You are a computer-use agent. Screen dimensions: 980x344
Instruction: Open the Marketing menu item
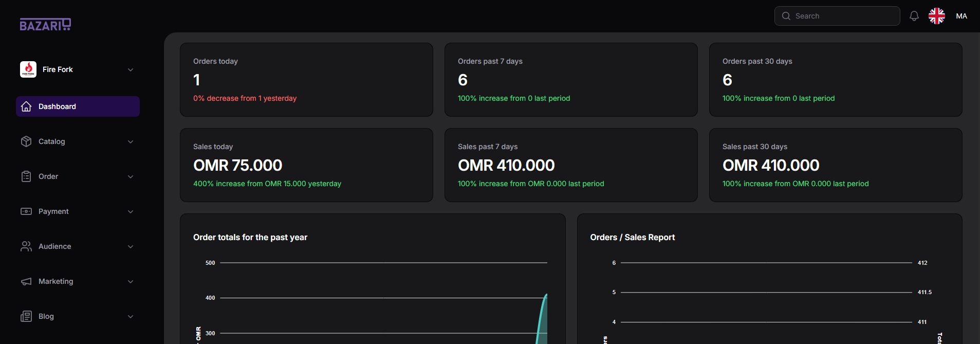click(x=78, y=281)
